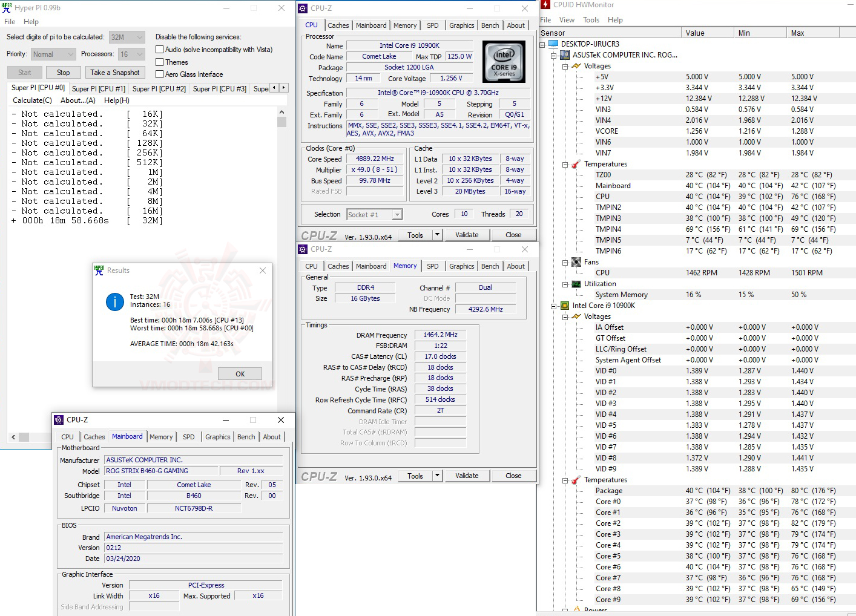Switch to Super PI [CPU #1] tab
This screenshot has height=616, width=856.
pos(99,88)
